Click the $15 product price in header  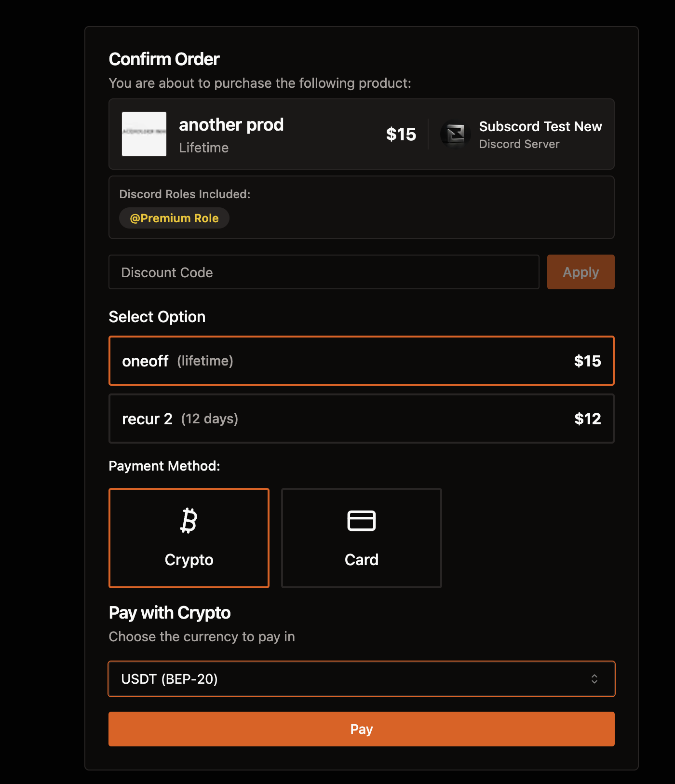[401, 134]
